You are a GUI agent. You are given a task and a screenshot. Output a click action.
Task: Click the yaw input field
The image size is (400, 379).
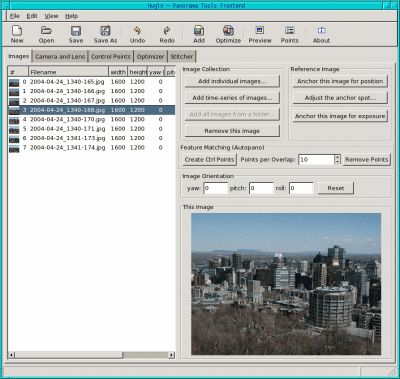(215, 188)
